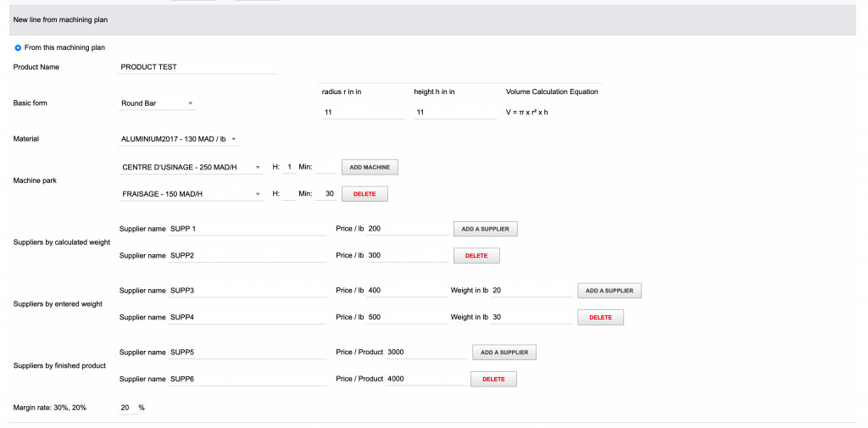This screenshot has height=428, width=868.
Task: Edit the height h input field
Action: [454, 112]
